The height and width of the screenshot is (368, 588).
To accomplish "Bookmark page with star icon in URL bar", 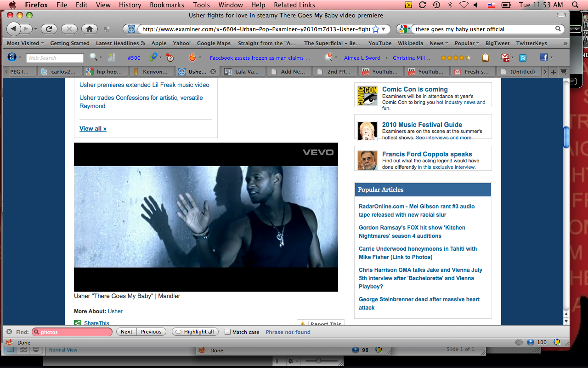I will pos(375,29).
